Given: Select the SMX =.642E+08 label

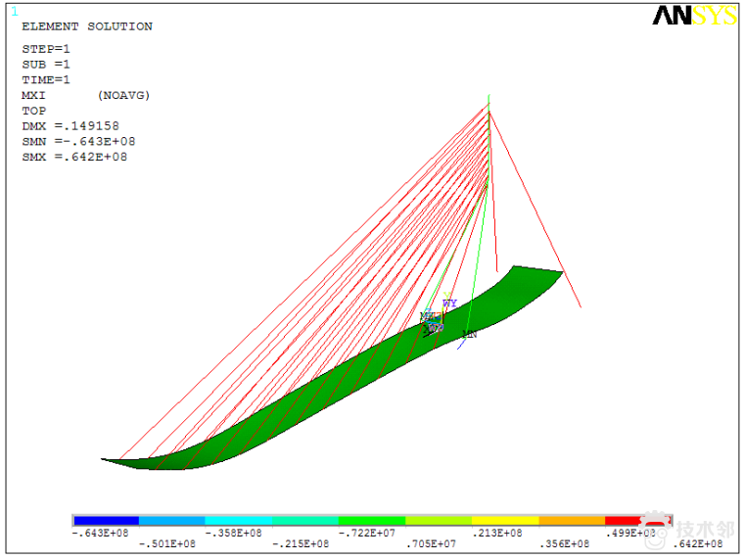Looking at the screenshot, I should [x=74, y=157].
